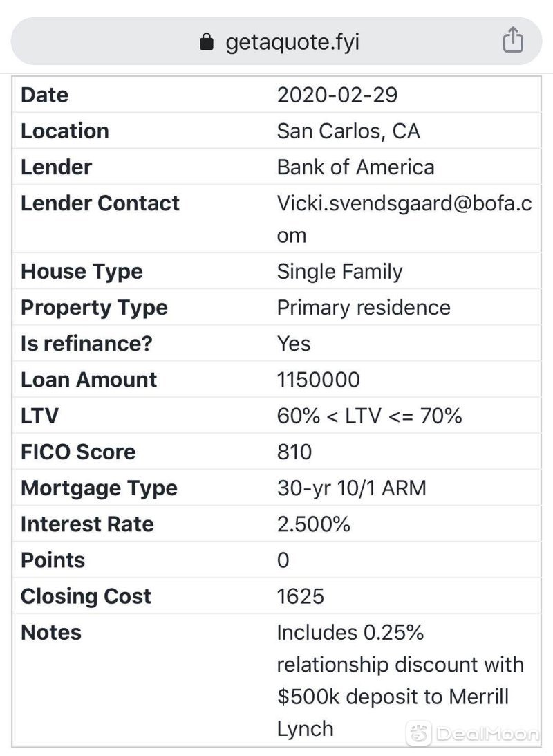
Task: Select the Single Family house type value
Action: coord(339,271)
